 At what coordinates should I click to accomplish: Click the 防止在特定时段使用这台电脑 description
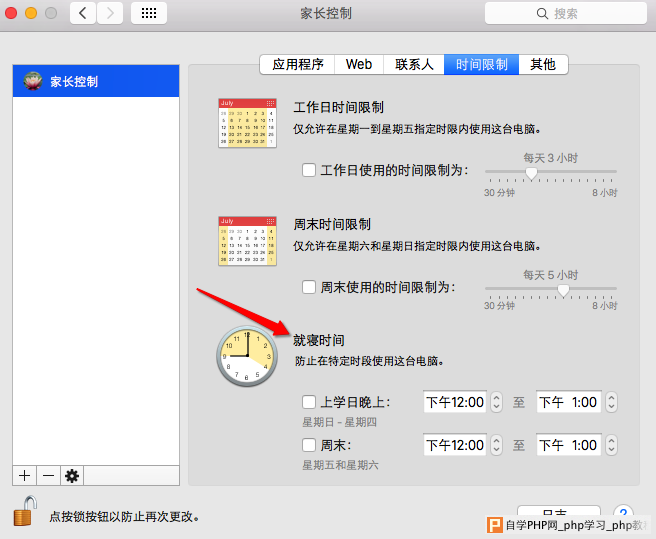tap(369, 361)
